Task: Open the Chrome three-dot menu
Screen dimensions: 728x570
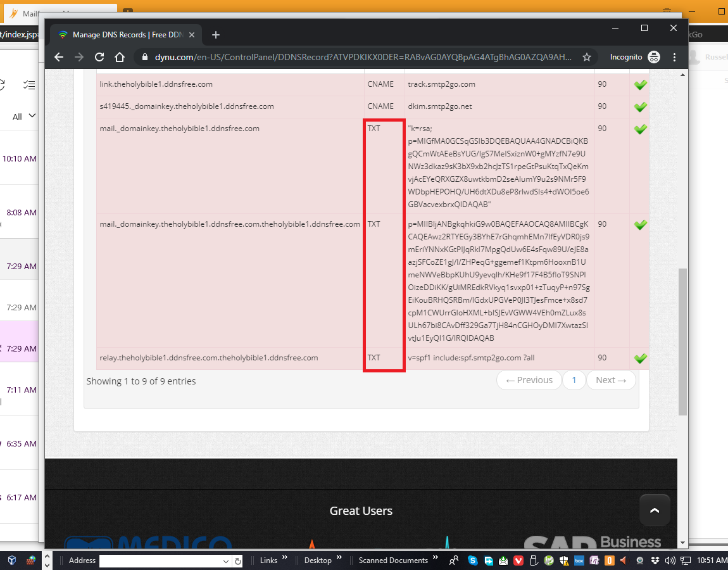Action: 674,57
